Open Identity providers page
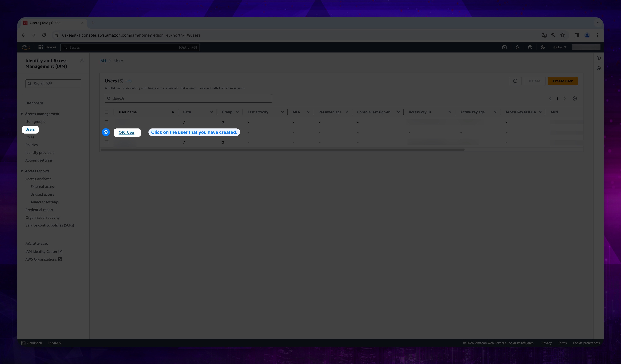This screenshot has width=621, height=364. tap(40, 153)
